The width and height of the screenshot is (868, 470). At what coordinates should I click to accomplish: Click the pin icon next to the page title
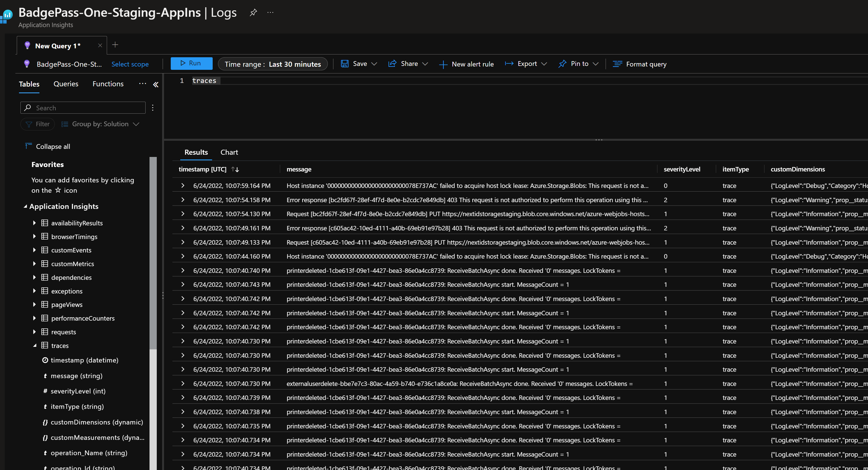point(253,13)
